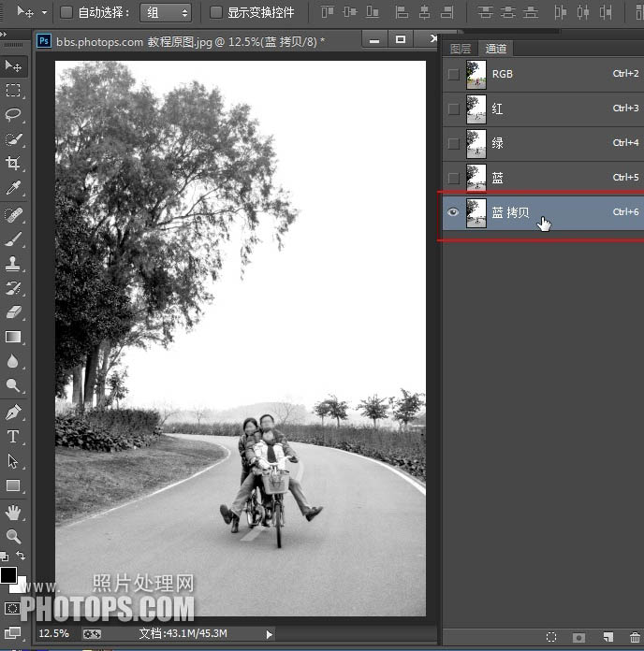Hide the 蓝 拷贝 channel eye icon

pos(454,213)
